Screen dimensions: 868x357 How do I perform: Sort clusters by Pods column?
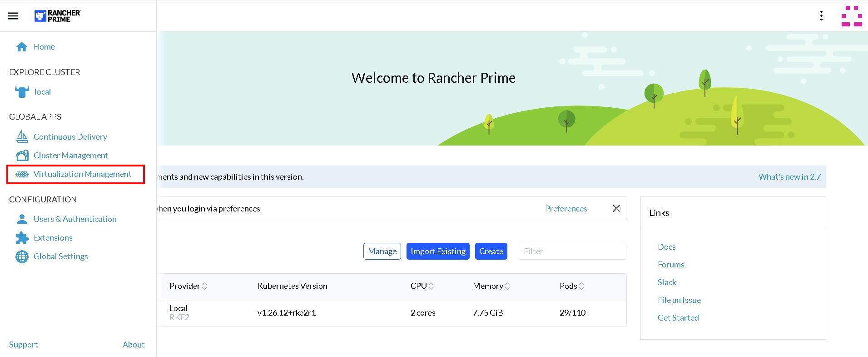click(x=572, y=286)
